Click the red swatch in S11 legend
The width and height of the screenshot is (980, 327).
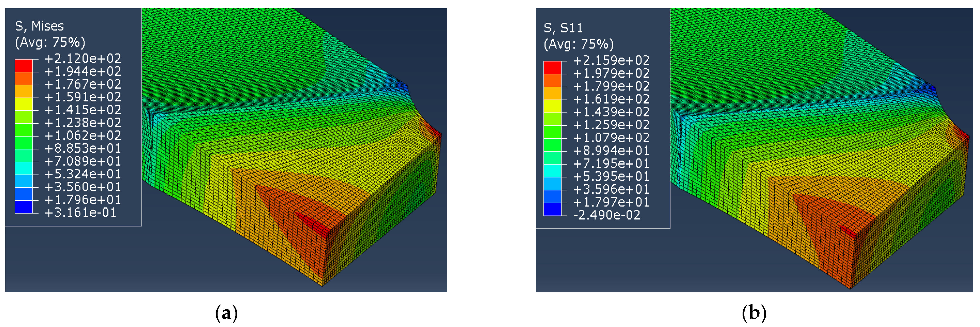(x=552, y=68)
